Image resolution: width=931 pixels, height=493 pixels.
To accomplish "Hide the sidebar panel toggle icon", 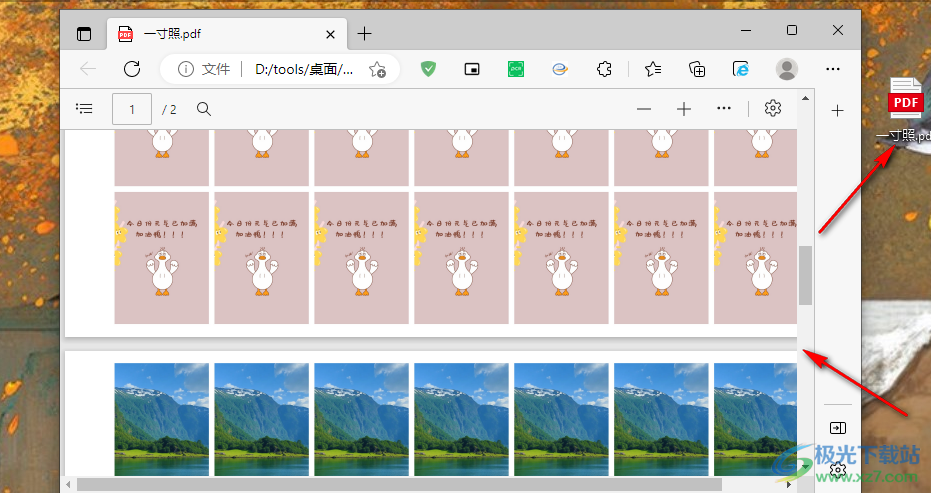I will coord(838,428).
